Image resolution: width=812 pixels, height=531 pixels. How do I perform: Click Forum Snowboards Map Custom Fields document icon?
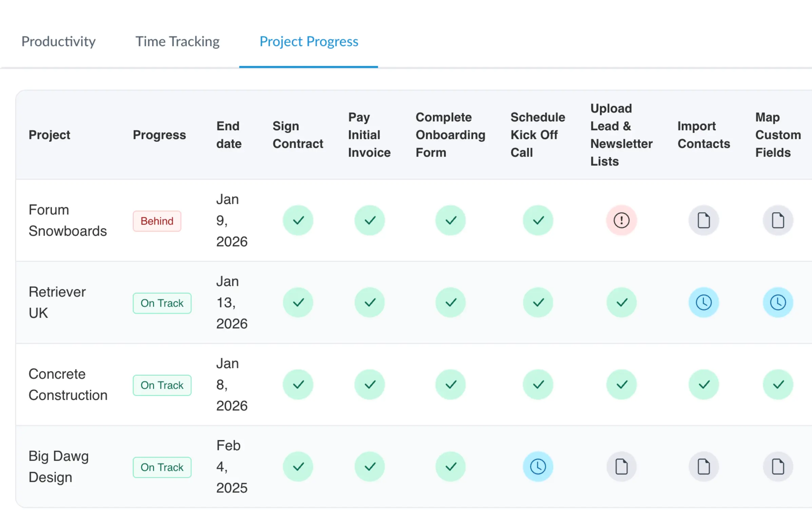point(777,220)
